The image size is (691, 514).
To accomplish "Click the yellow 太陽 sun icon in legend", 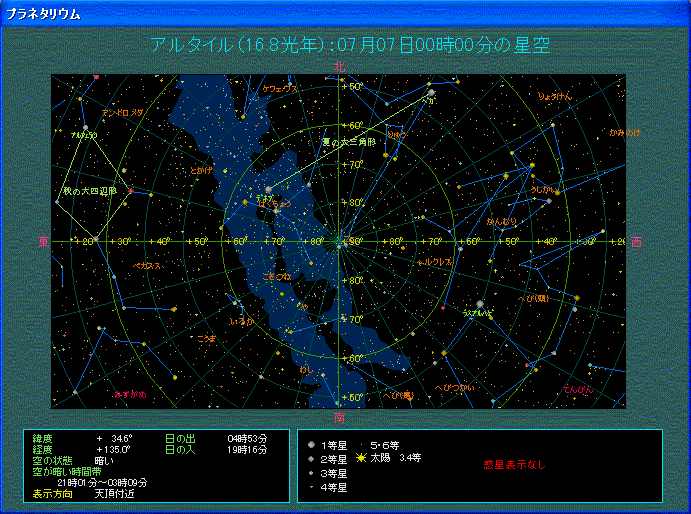I will point(361,458).
